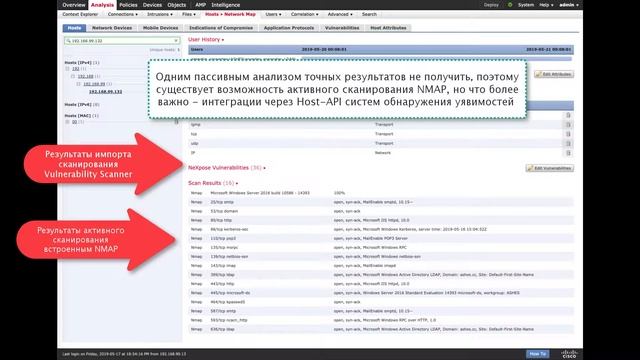Open the AMP top menu
Viewport: 640px width, 360px height.
(200, 5)
